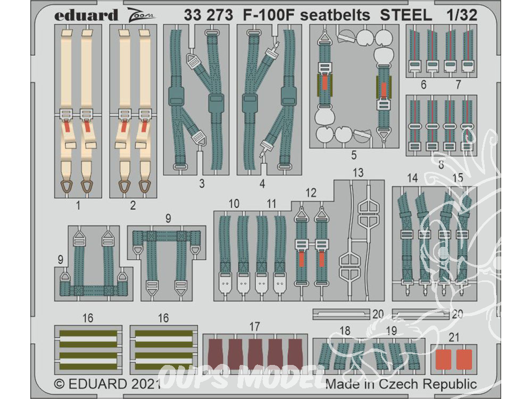Click part number '14' label
Screen dimensions: 532x399
pyautogui.click(x=412, y=178)
